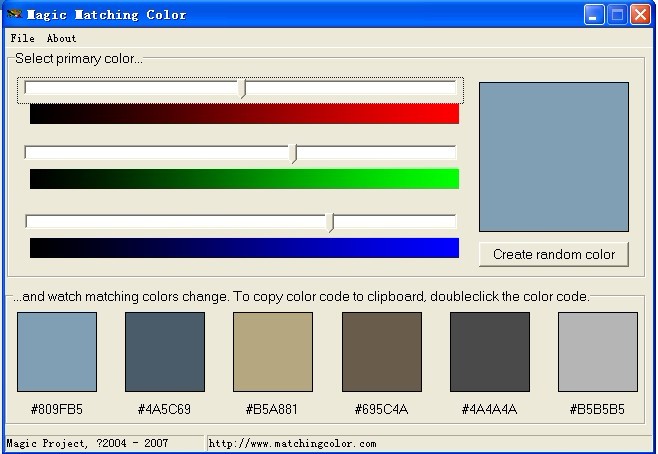The height and width of the screenshot is (454, 658).
Task: Select the #695C4A brown color swatch
Action: tap(382, 352)
